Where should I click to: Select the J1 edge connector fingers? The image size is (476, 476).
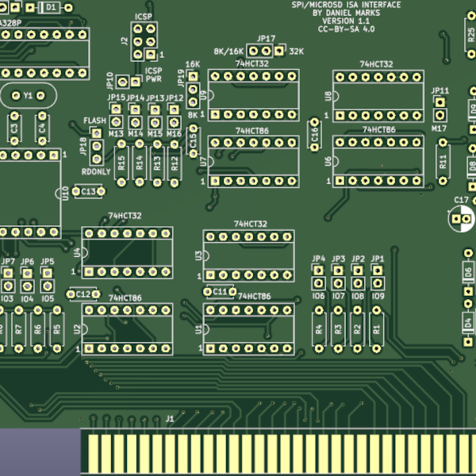[278, 453]
